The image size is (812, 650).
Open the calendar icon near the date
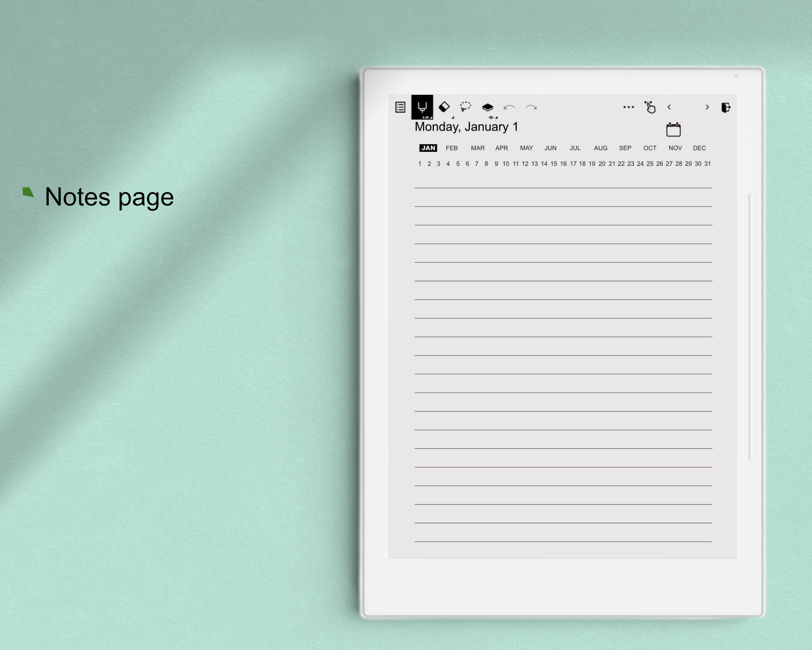pos(674,129)
